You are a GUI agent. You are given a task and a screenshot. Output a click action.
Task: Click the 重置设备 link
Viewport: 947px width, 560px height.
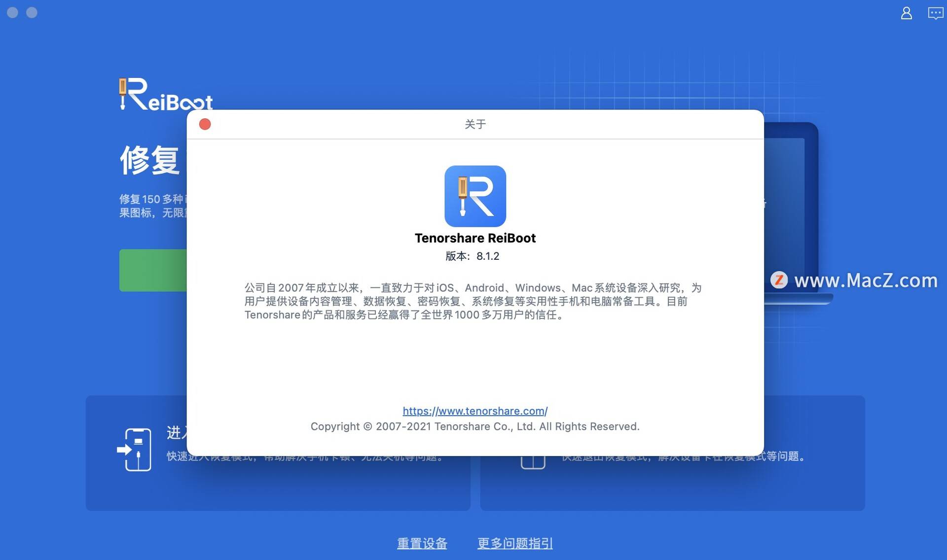click(422, 543)
